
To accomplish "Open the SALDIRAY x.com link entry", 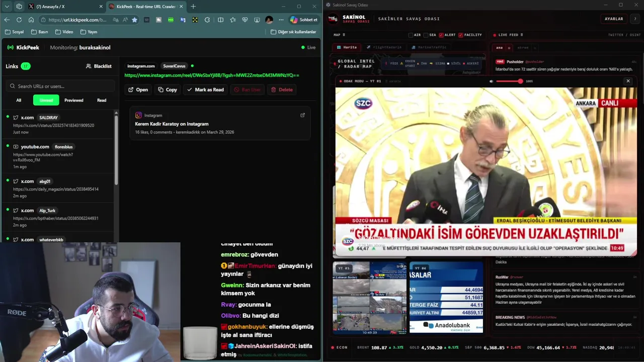I will (x=58, y=124).
